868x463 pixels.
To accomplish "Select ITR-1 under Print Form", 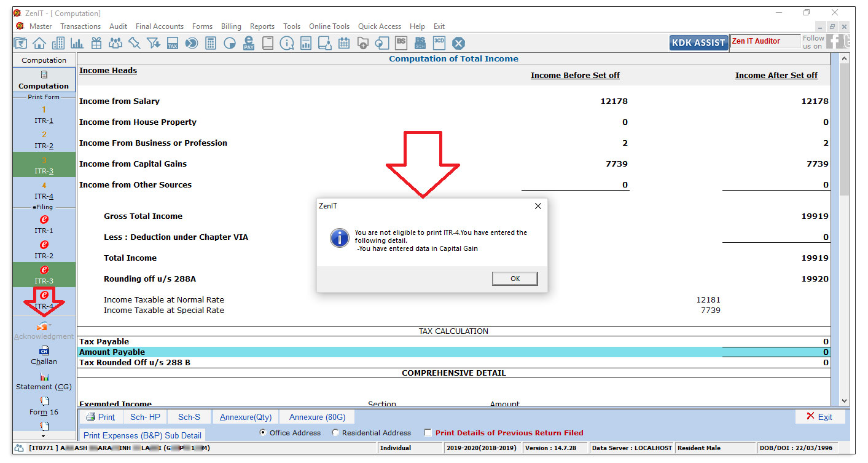I will pyautogui.click(x=44, y=115).
